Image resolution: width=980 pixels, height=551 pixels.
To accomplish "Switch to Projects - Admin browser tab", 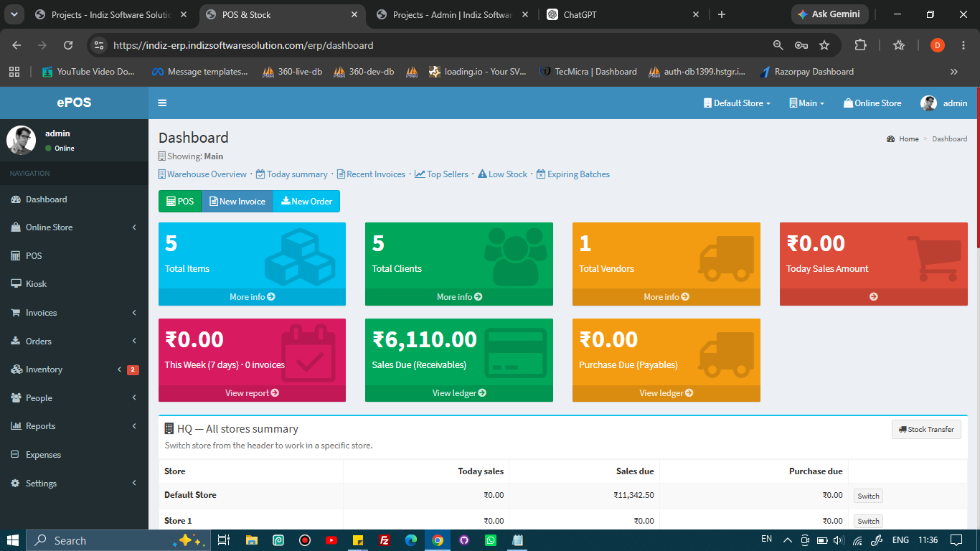I will pyautogui.click(x=452, y=14).
